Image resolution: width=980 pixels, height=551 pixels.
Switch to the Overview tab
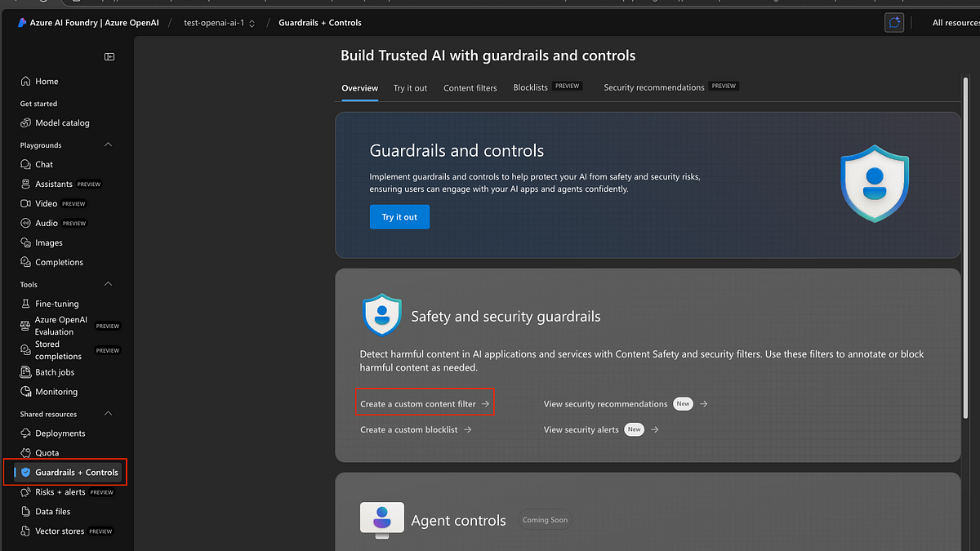[x=360, y=88]
